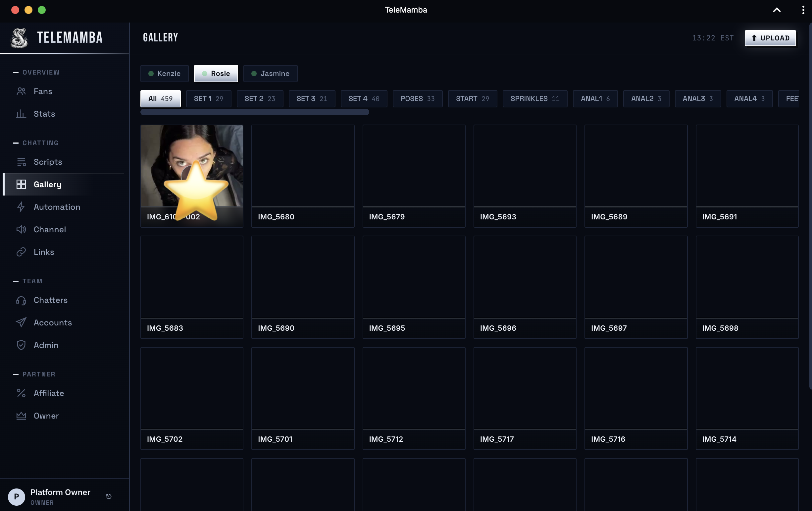The width and height of the screenshot is (812, 511).
Task: Select the Kenzie model filter
Action: (165, 74)
